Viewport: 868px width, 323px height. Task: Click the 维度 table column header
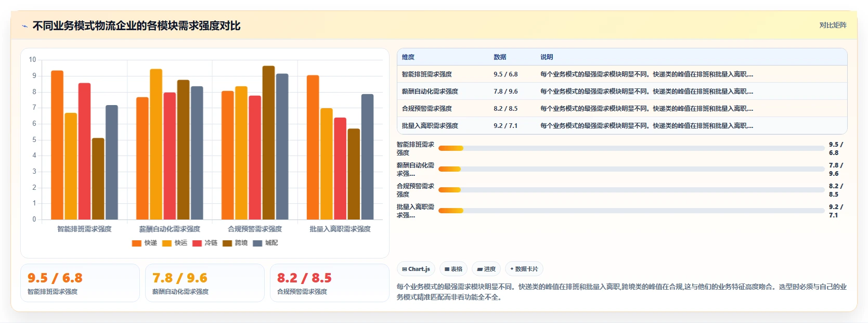(x=408, y=57)
